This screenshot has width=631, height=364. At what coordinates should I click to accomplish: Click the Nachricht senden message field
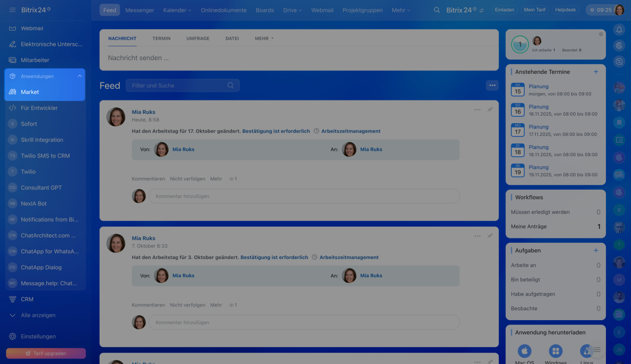pos(299,58)
